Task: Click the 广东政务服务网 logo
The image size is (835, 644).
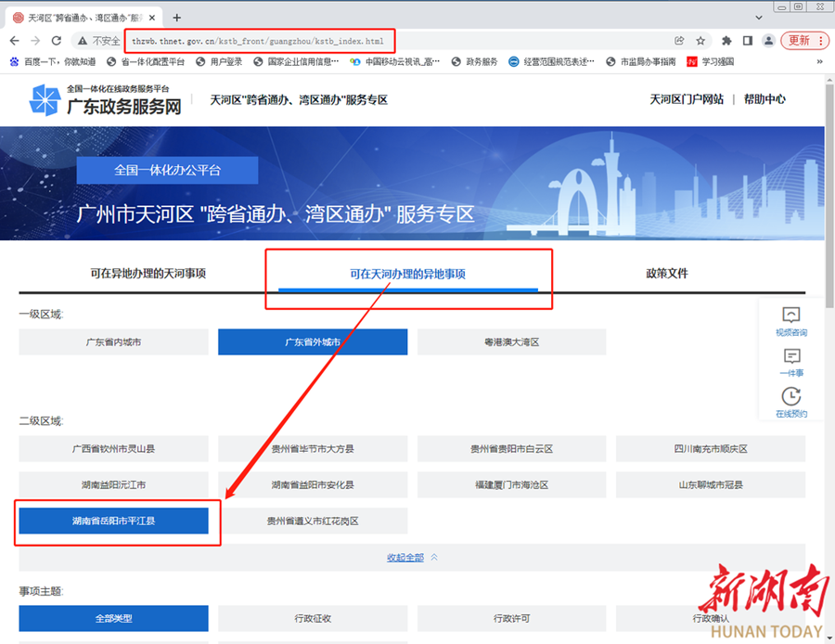Action: [105, 100]
